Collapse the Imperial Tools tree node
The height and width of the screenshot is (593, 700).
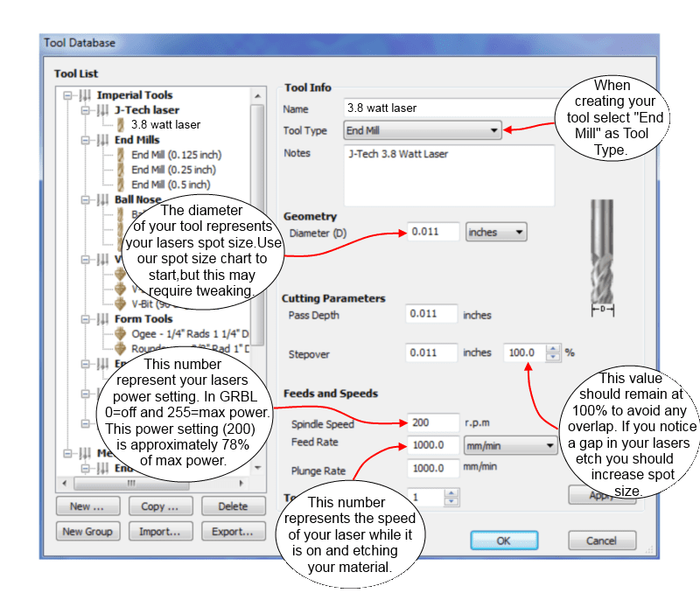[x=68, y=95]
